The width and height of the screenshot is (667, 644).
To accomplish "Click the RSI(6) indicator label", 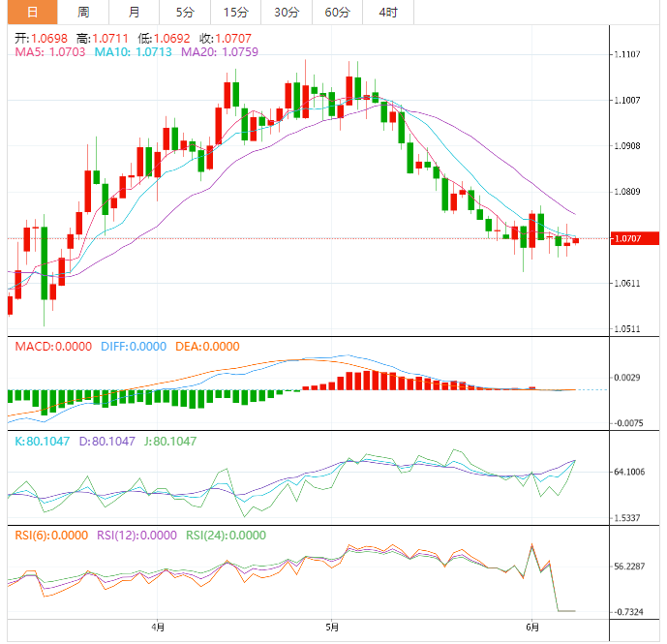I will point(46,535).
